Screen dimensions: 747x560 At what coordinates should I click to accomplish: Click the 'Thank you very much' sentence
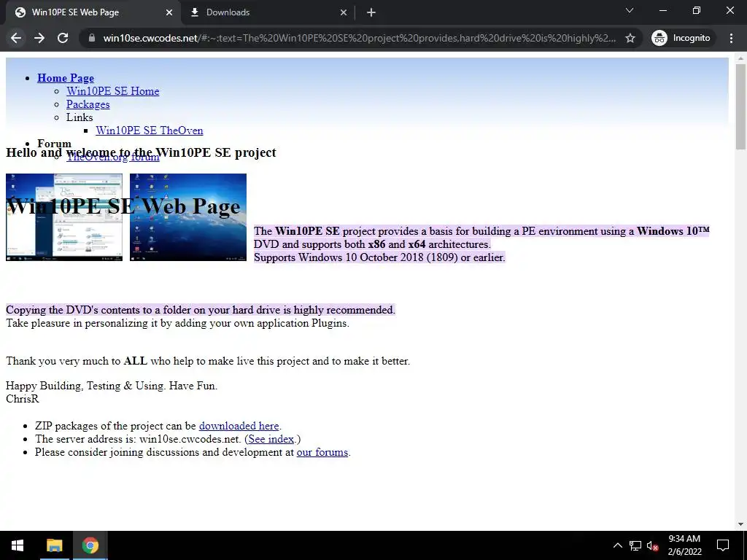coord(208,361)
